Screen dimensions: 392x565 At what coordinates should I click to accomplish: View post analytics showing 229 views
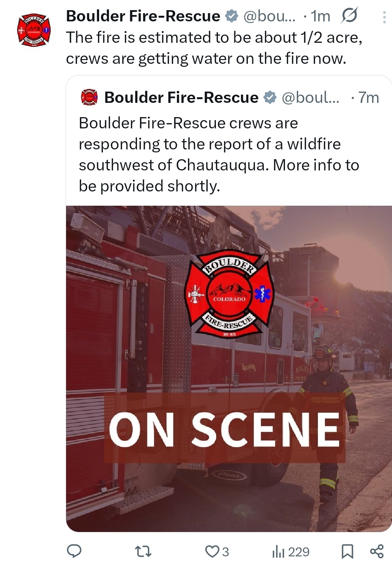point(290,551)
